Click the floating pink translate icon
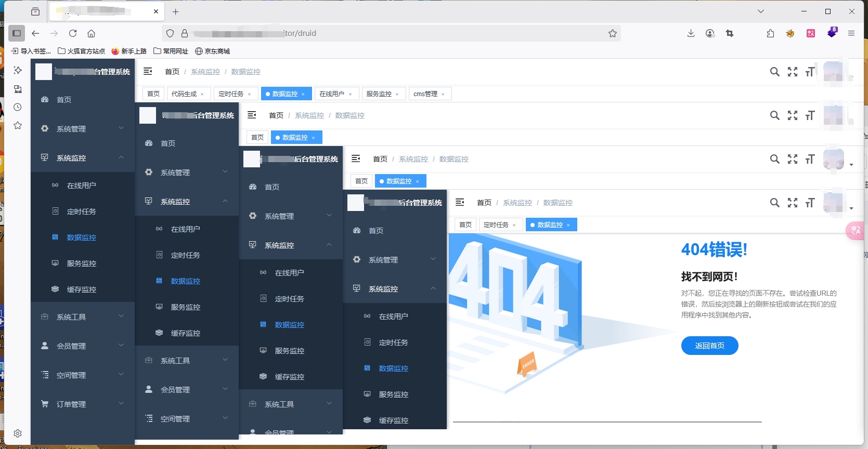 click(x=856, y=230)
